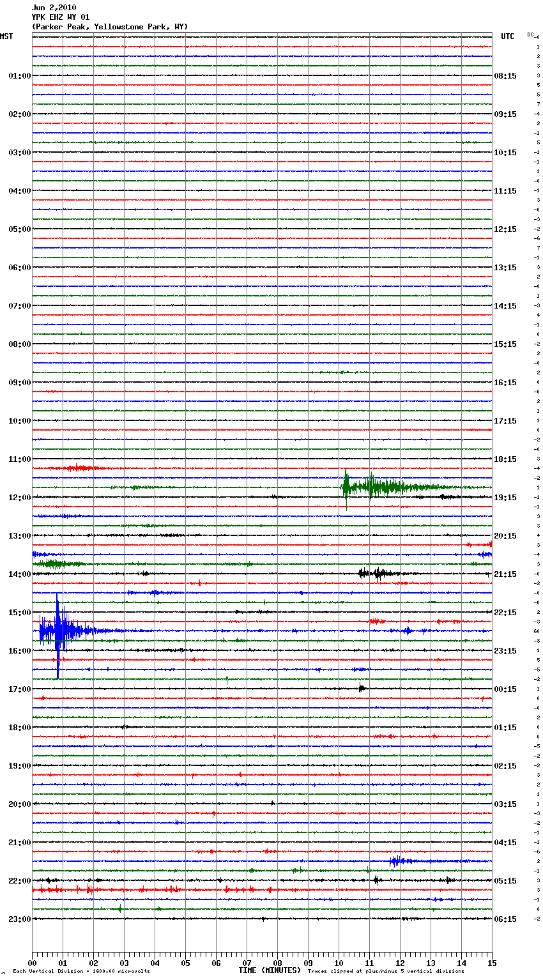Select the 05:00 MST time label

pyautogui.click(x=20, y=229)
